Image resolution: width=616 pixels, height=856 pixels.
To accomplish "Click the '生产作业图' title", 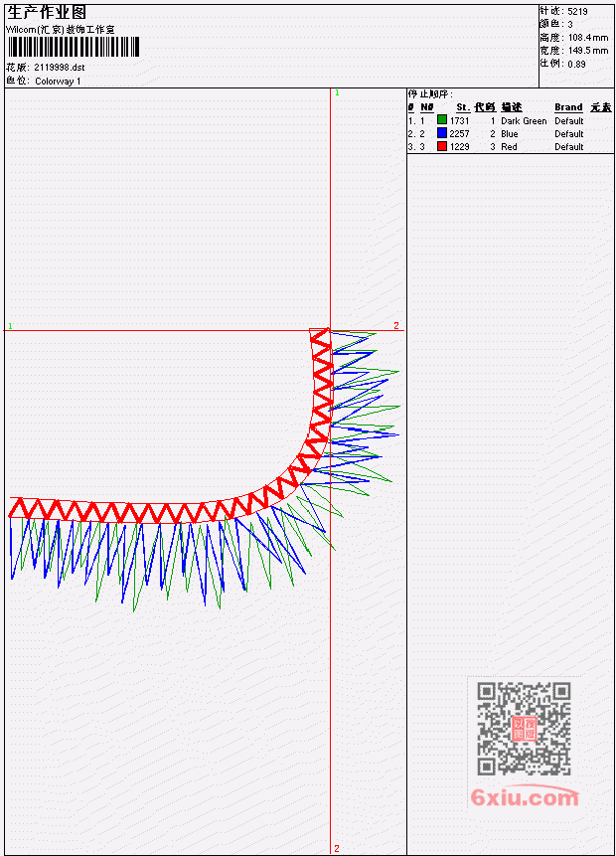I will [x=47, y=12].
